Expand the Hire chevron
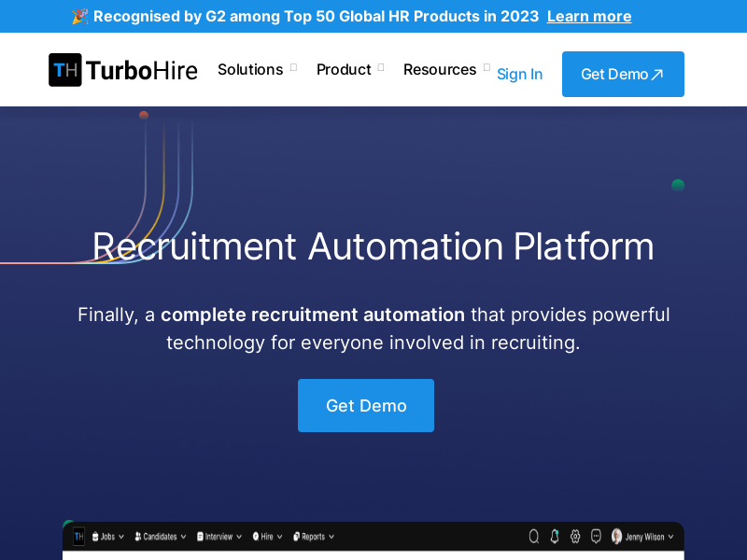 click(279, 538)
